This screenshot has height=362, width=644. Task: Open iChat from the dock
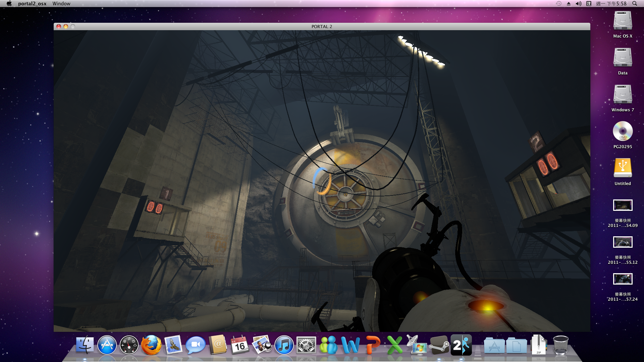(196, 345)
